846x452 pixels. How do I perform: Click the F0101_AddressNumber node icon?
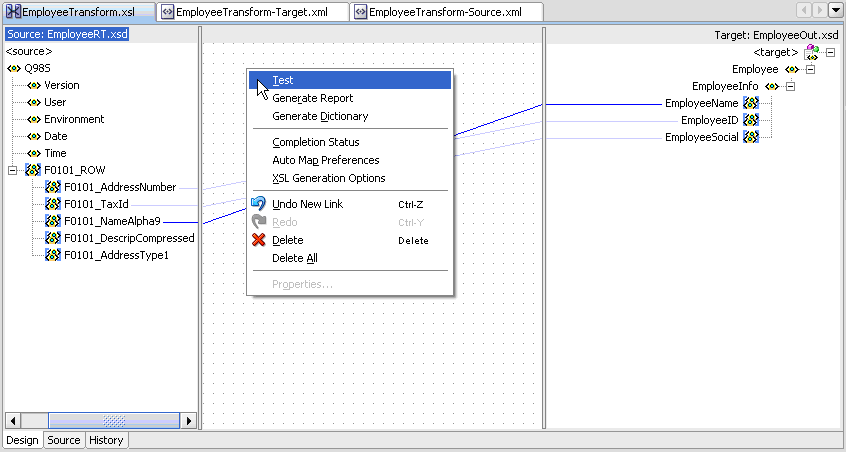pos(53,187)
